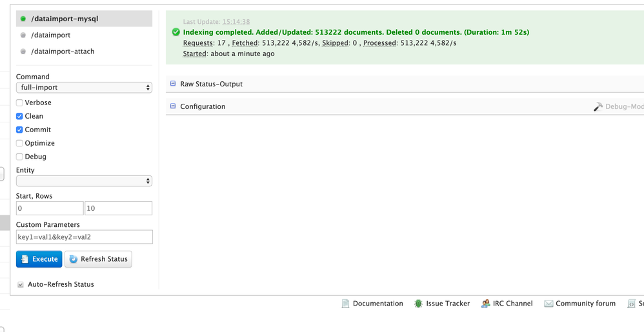
Task: Click the Refresh Status button
Action: tap(98, 259)
